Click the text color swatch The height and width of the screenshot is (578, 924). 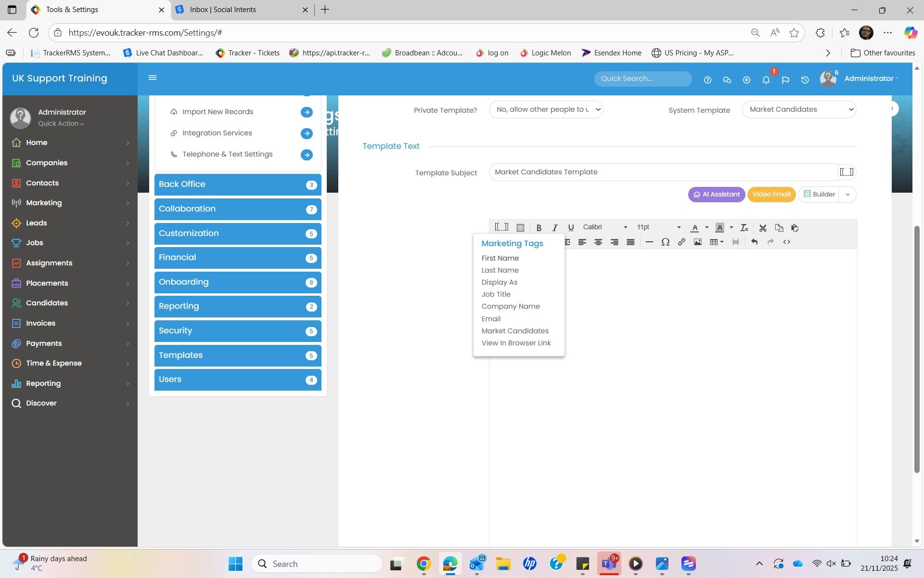pyautogui.click(x=694, y=228)
